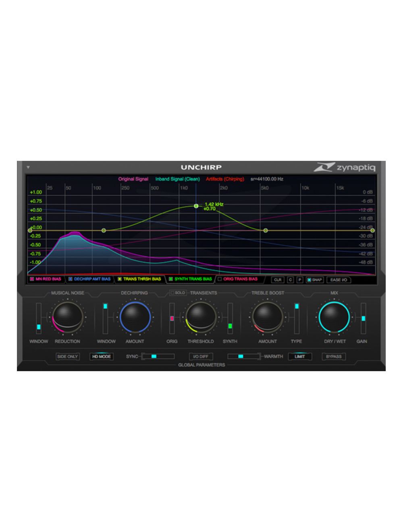Click the curve node labeled 1.42 kHz
Screen dimensions: 403x532
196,206
